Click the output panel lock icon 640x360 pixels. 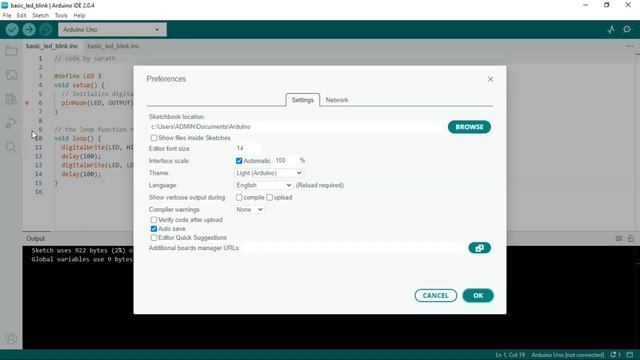(x=631, y=238)
